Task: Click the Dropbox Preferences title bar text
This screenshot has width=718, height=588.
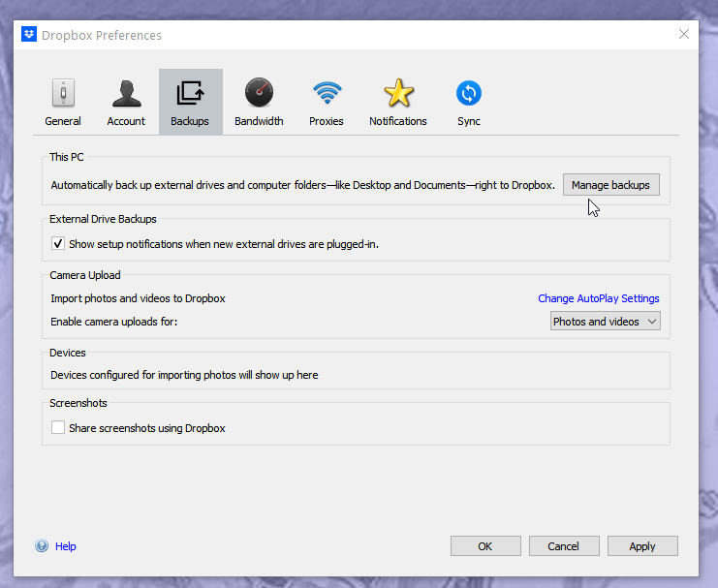Action: 101,35
